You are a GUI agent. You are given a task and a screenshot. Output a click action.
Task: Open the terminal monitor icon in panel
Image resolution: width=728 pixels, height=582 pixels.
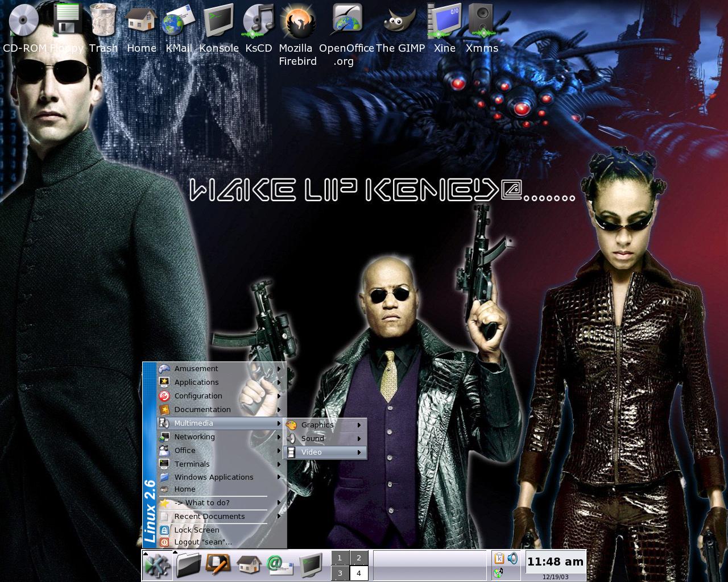point(311,565)
